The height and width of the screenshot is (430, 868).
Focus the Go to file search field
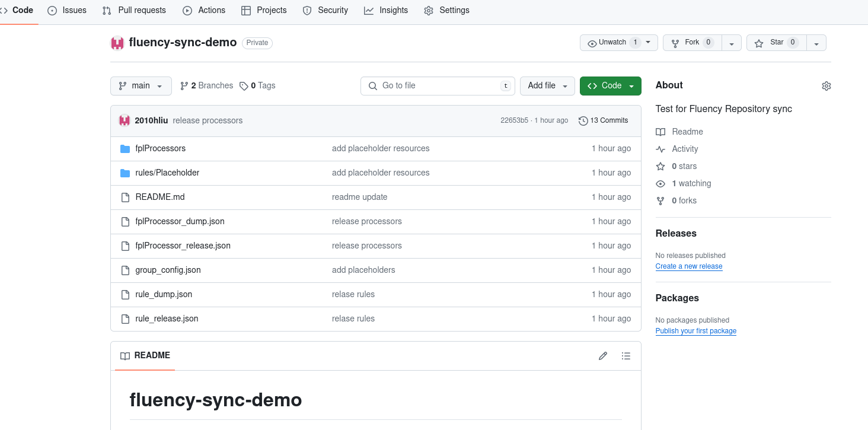click(x=438, y=86)
